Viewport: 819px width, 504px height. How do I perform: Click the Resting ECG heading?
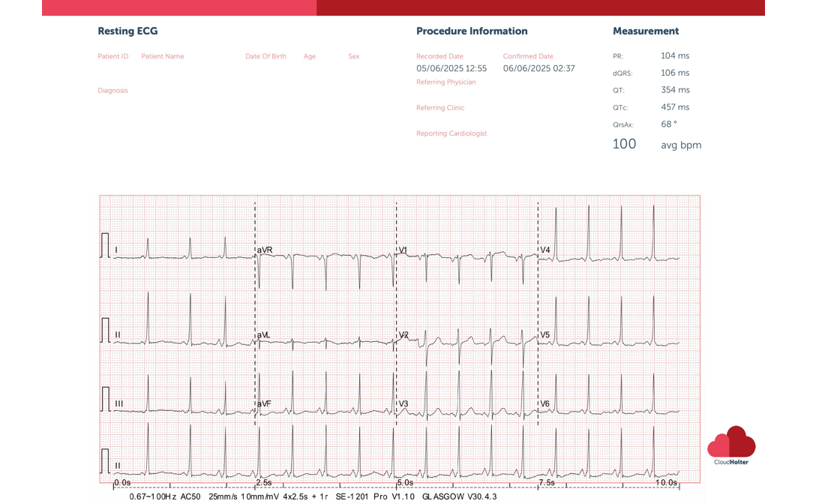pos(127,31)
